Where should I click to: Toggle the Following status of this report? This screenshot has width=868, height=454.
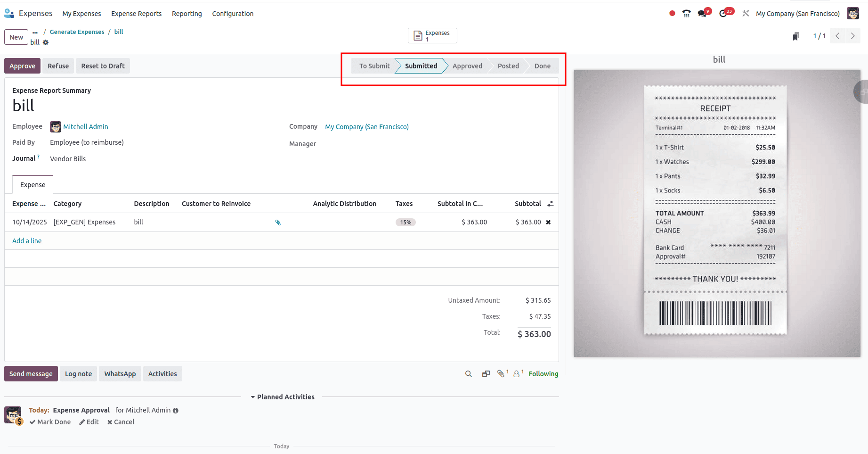click(543, 373)
